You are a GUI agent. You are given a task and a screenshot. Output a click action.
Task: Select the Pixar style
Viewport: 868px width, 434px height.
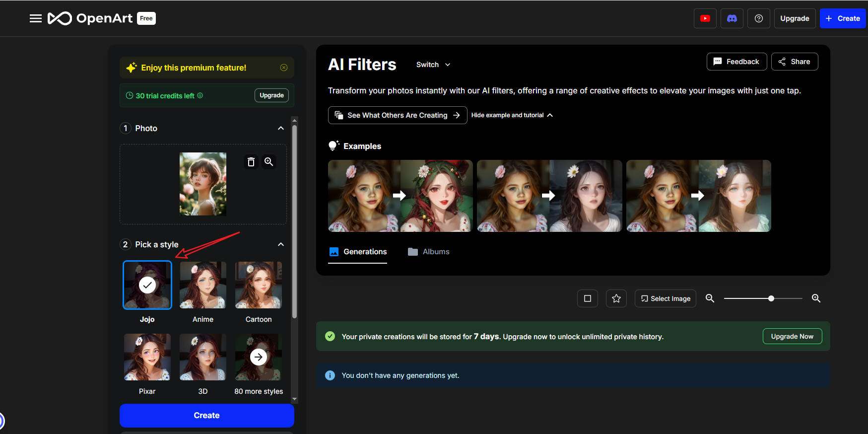tap(147, 357)
